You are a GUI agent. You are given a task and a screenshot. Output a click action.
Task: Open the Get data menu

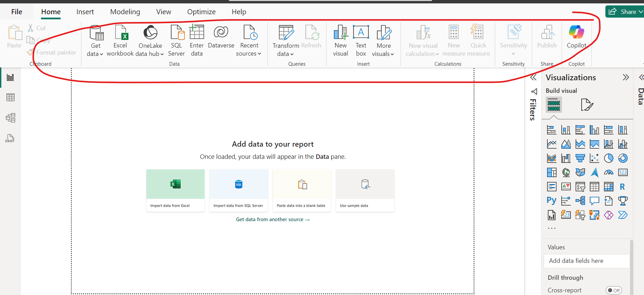tap(95, 41)
